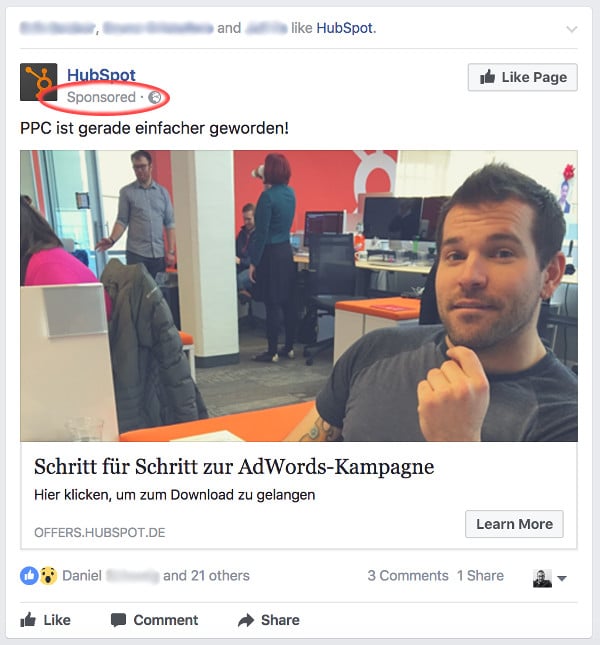Screen dimensions: 600x645
Task: Open HubSpot link in likes header
Action: click(344, 28)
